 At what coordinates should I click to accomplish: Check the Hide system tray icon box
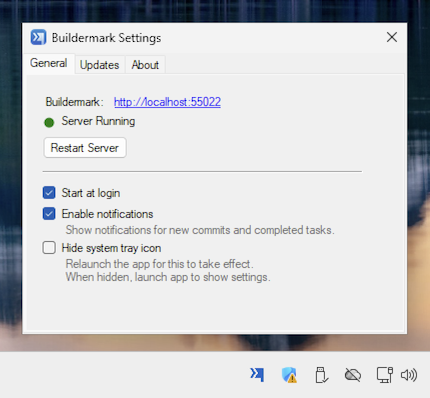point(49,248)
